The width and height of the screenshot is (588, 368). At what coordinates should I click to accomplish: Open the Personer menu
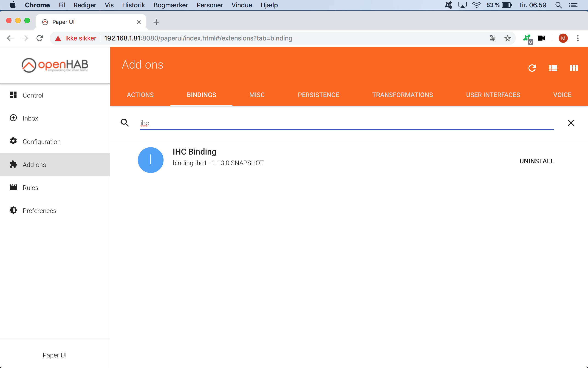point(209,5)
